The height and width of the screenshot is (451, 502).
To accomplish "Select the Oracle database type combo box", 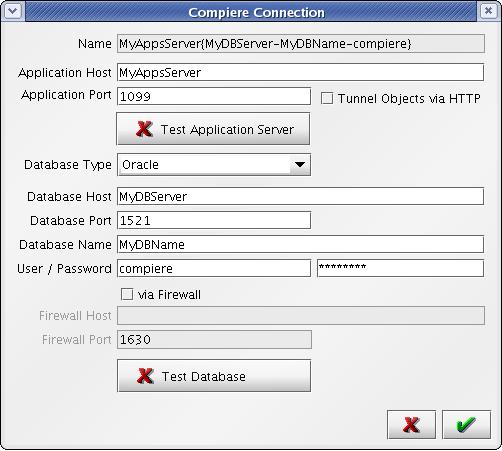I will point(214,164).
